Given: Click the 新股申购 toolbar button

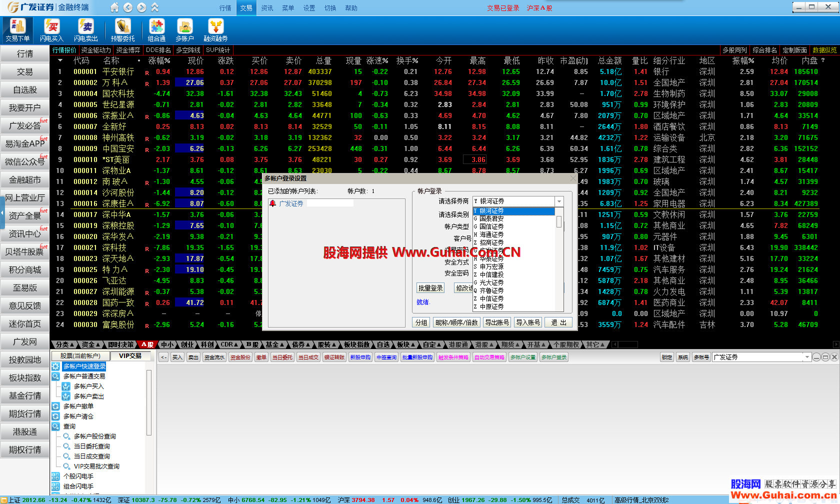Looking at the screenshot, I should [360, 357].
